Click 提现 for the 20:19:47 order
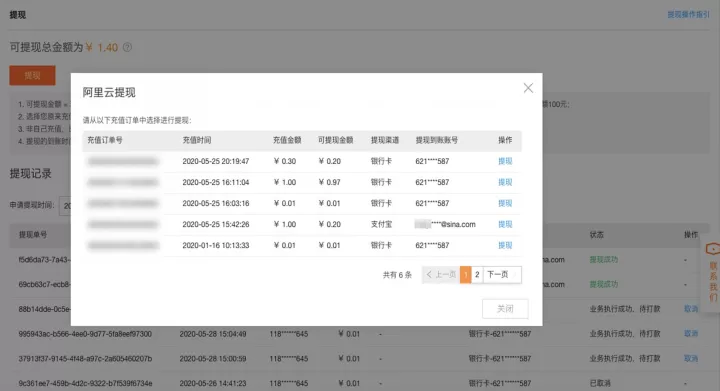The height and width of the screenshot is (391, 720). click(x=505, y=161)
